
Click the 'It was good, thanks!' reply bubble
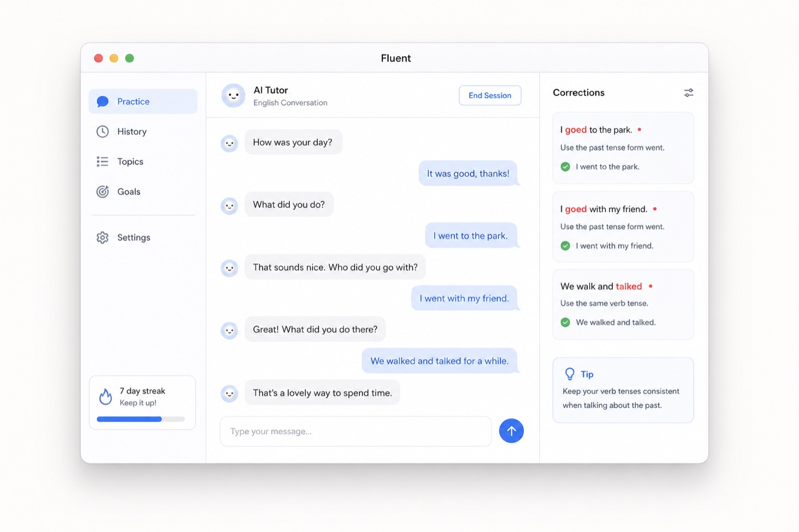pos(468,173)
